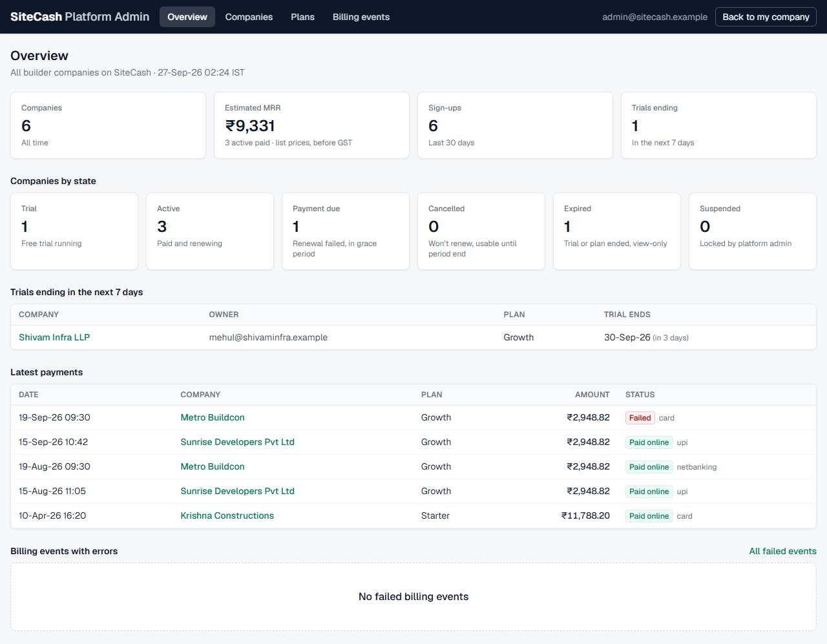
Task: Click the ₹11,788.20 amount
Action: 585,515
